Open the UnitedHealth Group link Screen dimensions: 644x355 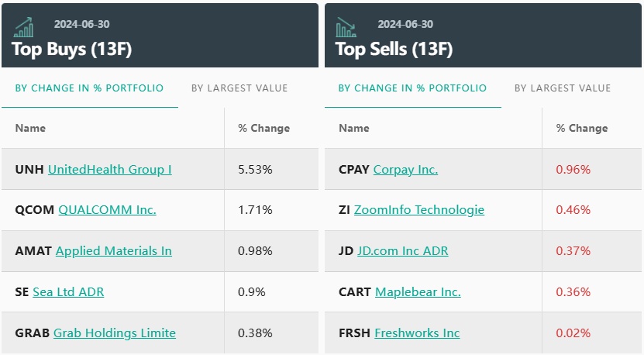[110, 169]
